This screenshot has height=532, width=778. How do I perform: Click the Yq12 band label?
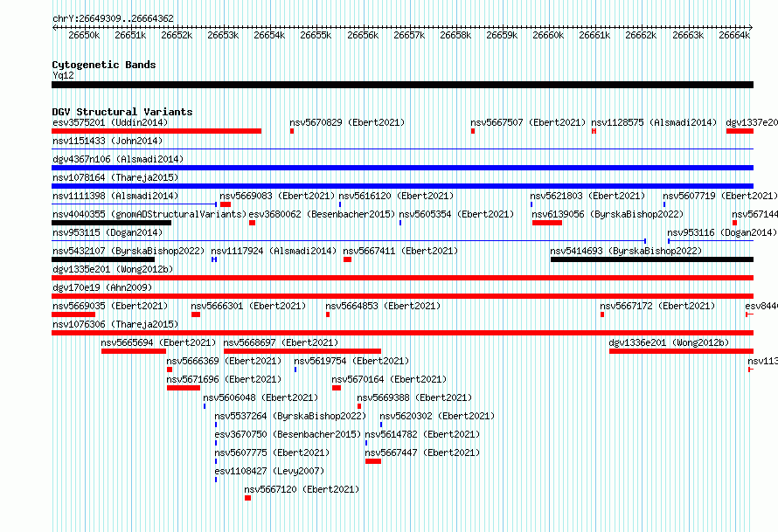pyautogui.click(x=63, y=75)
